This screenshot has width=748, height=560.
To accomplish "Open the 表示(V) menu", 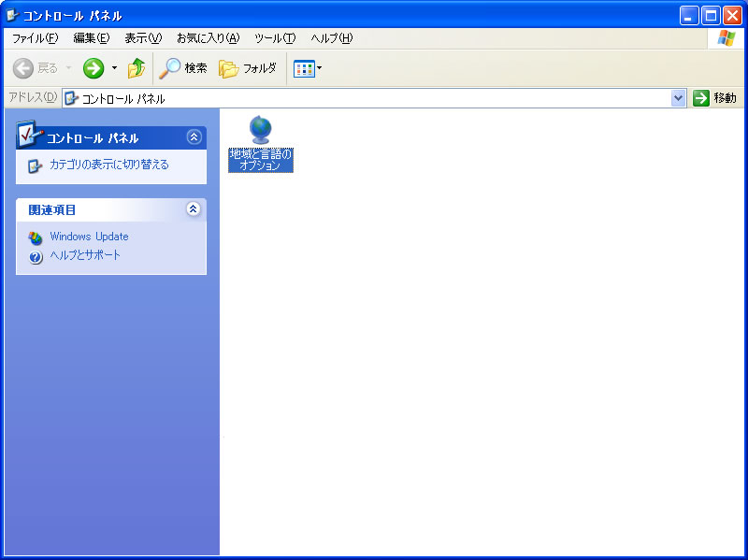I will point(143,38).
